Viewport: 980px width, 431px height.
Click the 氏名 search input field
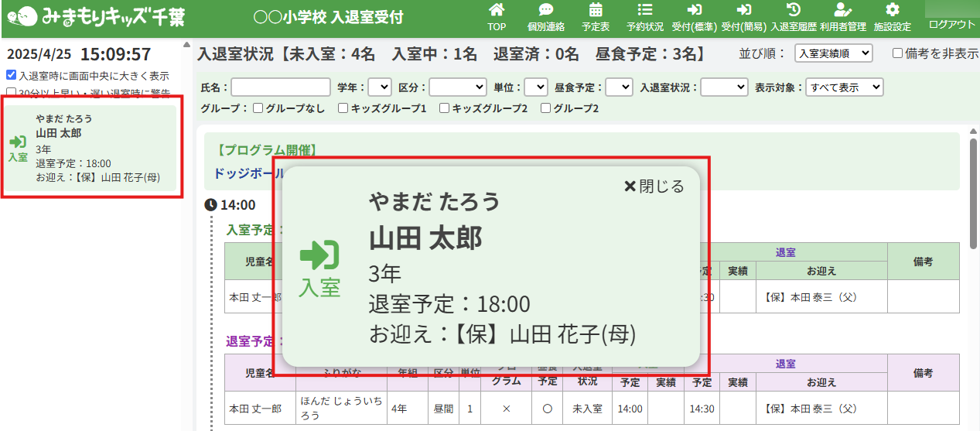pyautogui.click(x=281, y=87)
